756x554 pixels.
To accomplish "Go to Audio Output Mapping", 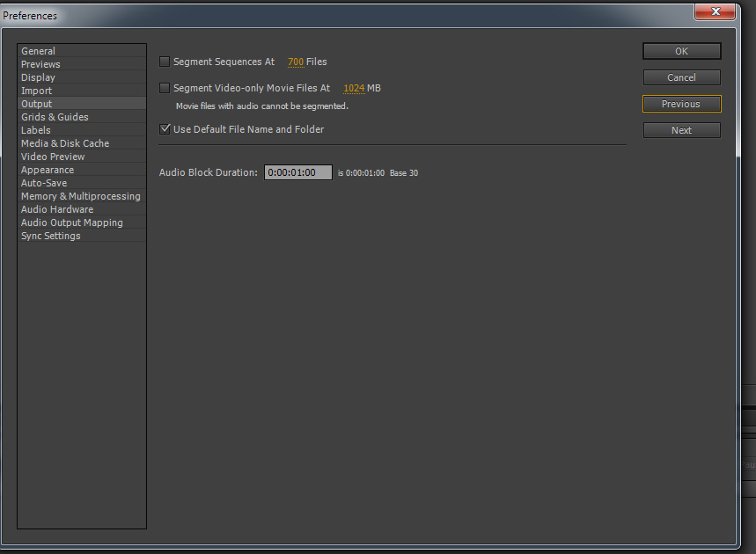I will (82, 222).
